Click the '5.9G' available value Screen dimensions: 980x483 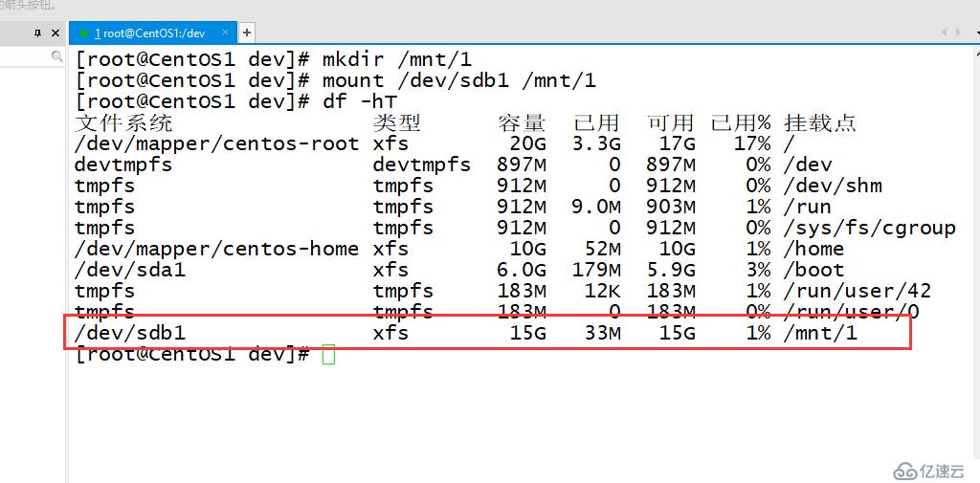pos(671,270)
